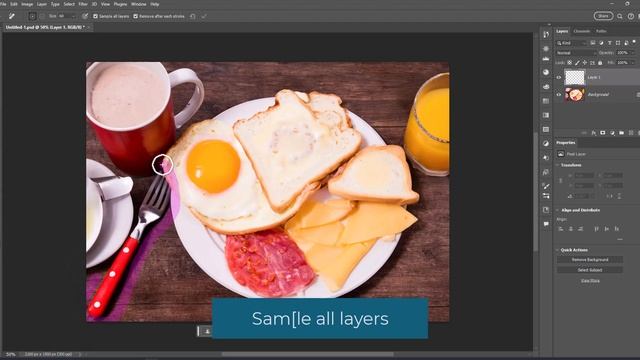
Task: Open the Brush Settings panel icon
Action: point(546,186)
